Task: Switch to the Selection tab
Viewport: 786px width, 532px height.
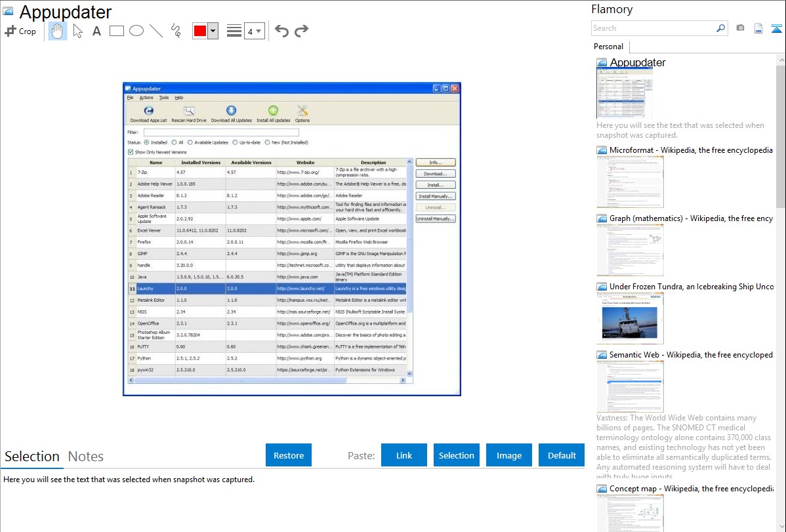Action: [x=32, y=457]
